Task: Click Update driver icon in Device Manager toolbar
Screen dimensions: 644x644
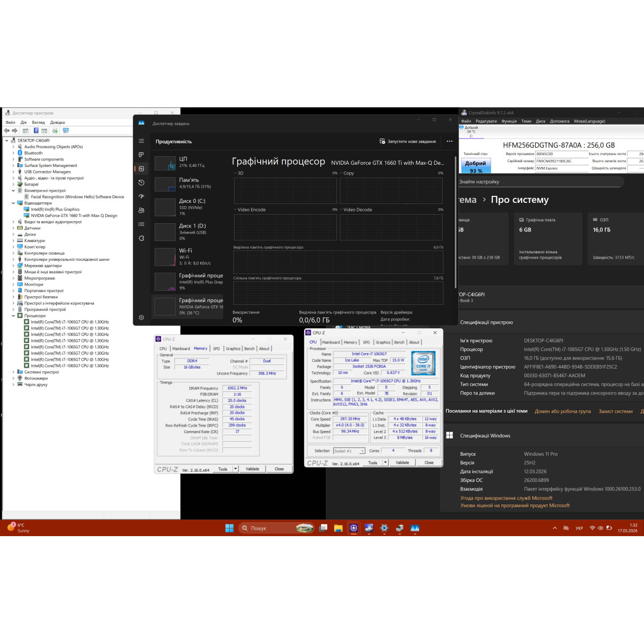Action: 55,130
